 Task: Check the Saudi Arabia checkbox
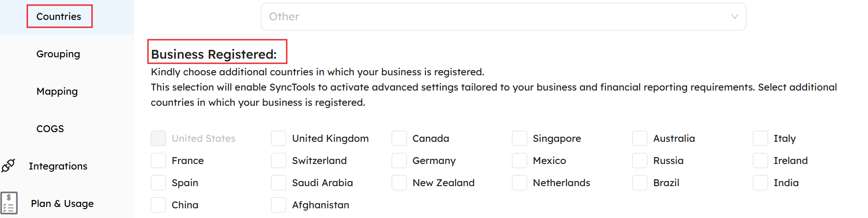(x=278, y=182)
